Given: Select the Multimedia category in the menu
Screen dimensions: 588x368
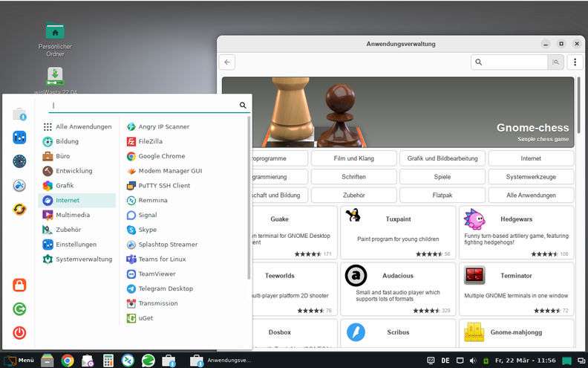Looking at the screenshot, I should (73, 215).
